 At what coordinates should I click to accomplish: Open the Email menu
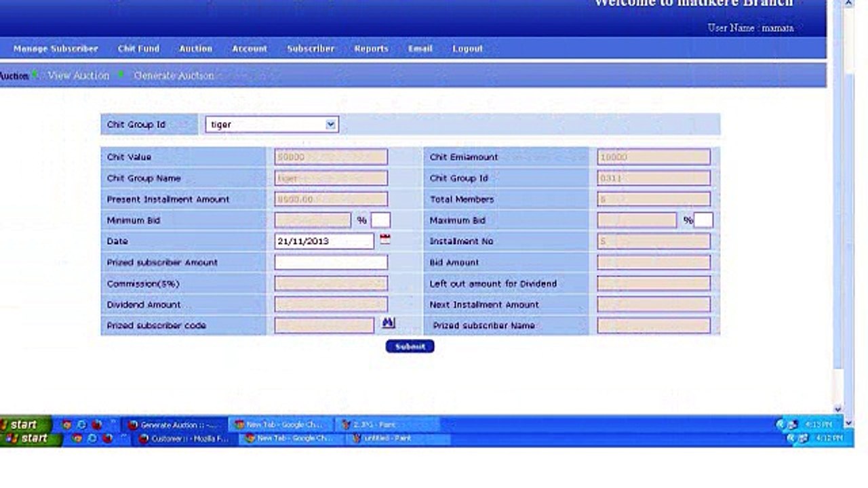coord(420,49)
